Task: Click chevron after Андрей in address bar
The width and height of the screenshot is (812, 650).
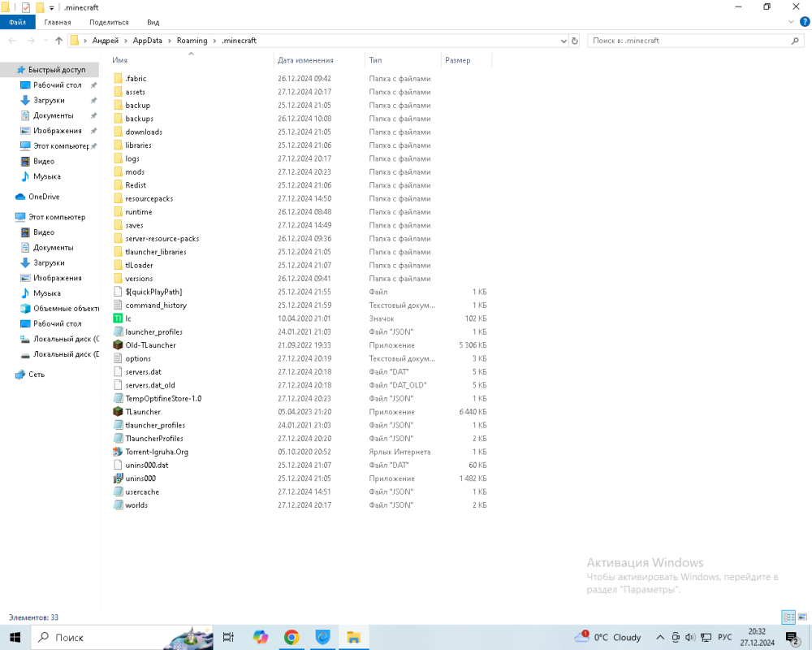Action: click(x=126, y=41)
